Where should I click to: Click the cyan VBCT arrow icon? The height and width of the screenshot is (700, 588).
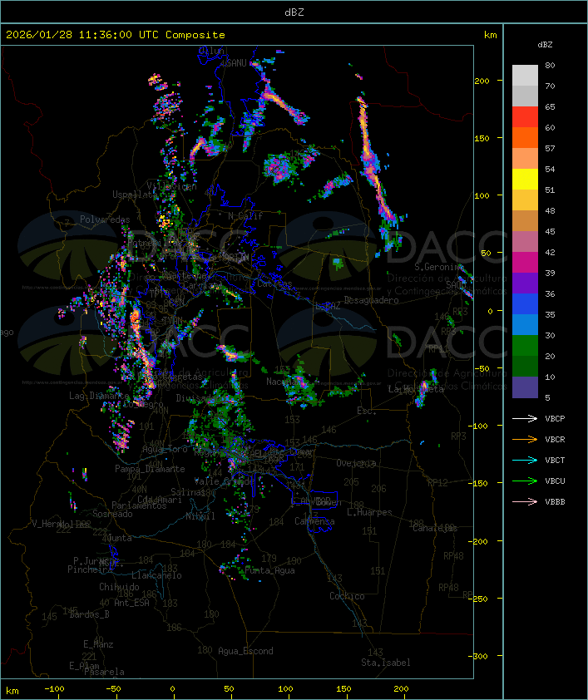coord(525,461)
